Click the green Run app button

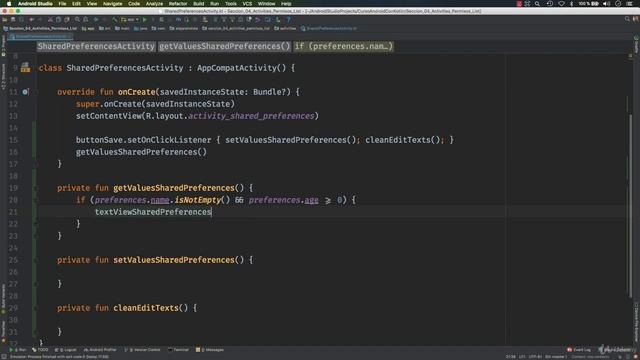pos(144,20)
